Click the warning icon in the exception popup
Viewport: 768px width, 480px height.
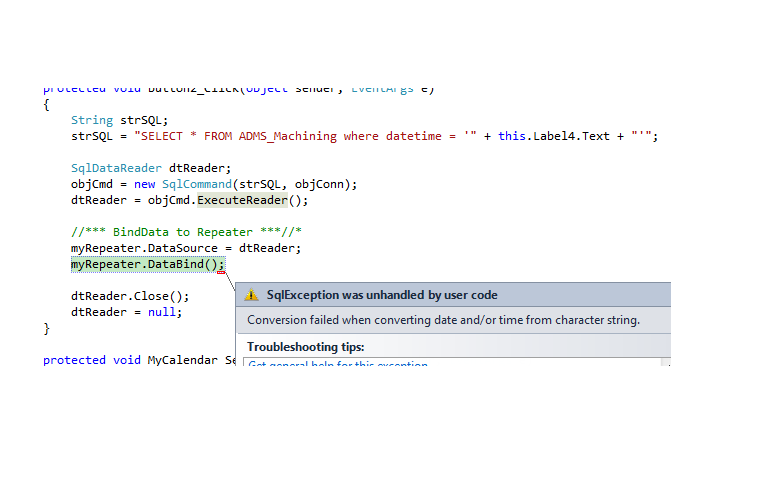point(251,295)
